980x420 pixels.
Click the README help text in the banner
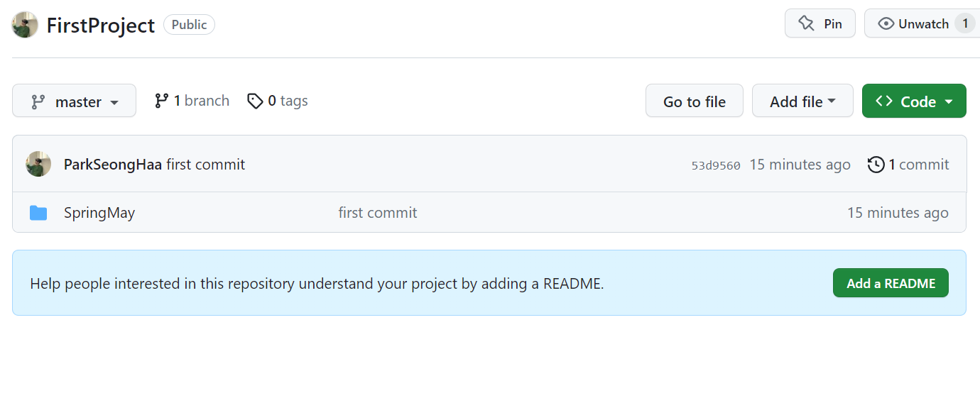tap(317, 284)
